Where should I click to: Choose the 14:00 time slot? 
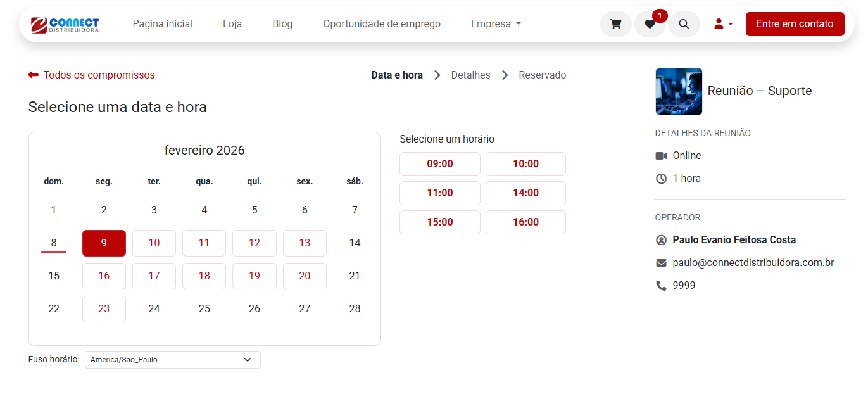pos(525,193)
